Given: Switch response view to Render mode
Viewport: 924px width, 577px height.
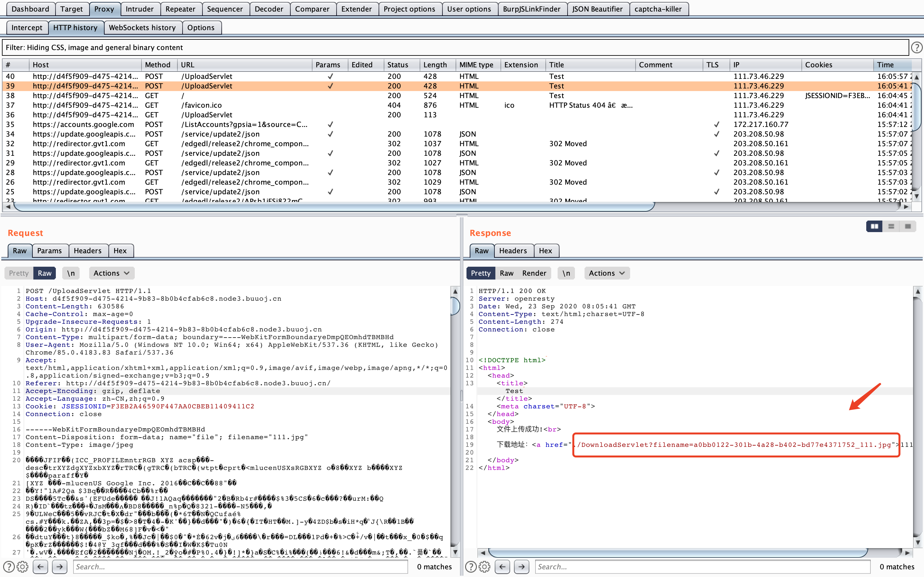Looking at the screenshot, I should pyautogui.click(x=534, y=273).
